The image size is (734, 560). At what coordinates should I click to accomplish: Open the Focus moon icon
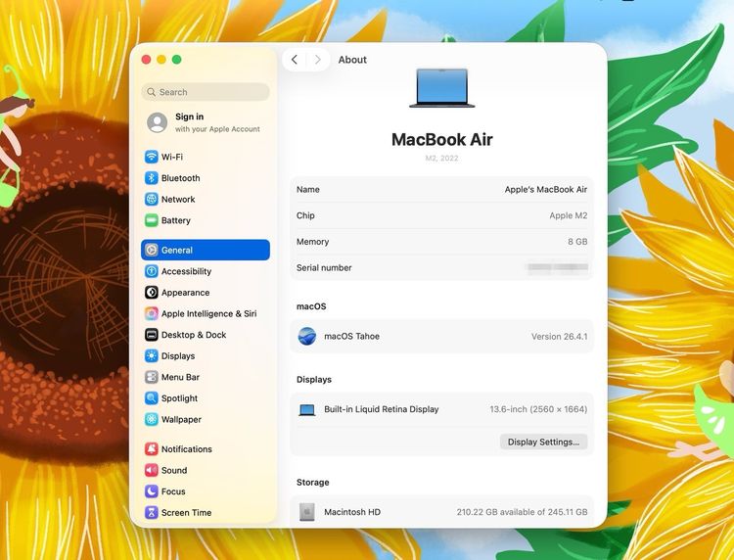click(151, 491)
